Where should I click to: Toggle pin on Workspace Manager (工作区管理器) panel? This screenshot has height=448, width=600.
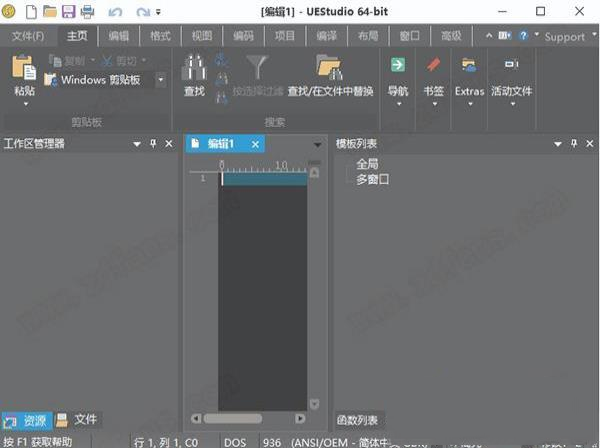(x=153, y=144)
